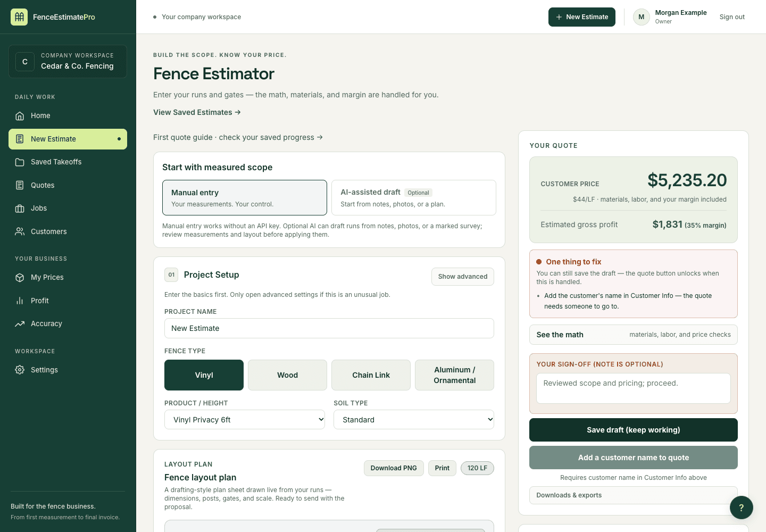Click the Accuracy trend line icon
The width and height of the screenshot is (766, 532).
(20, 324)
